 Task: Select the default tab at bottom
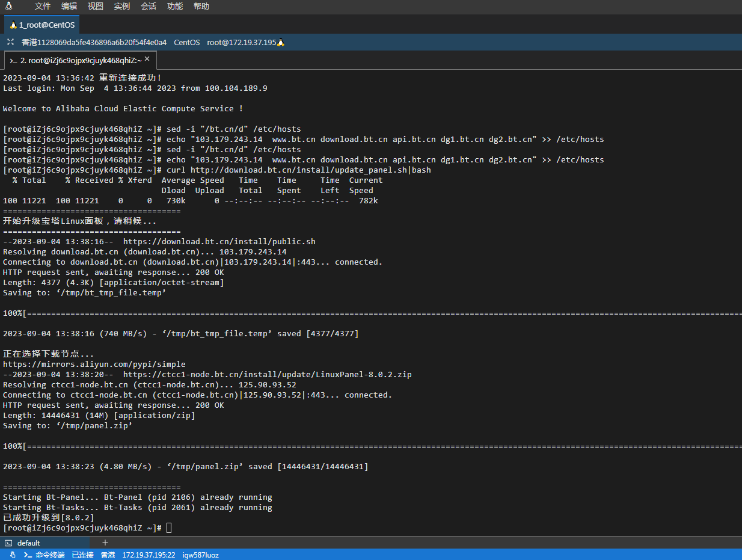(45, 543)
